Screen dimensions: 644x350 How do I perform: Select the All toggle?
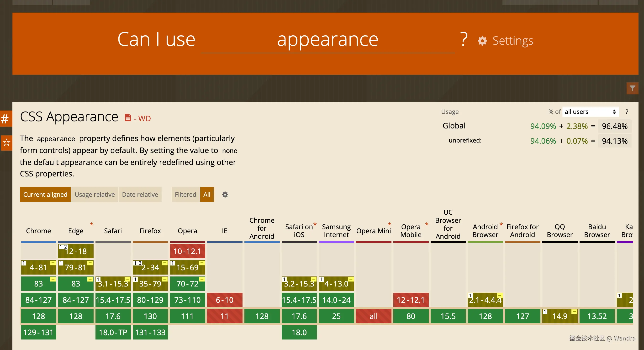[x=207, y=195]
